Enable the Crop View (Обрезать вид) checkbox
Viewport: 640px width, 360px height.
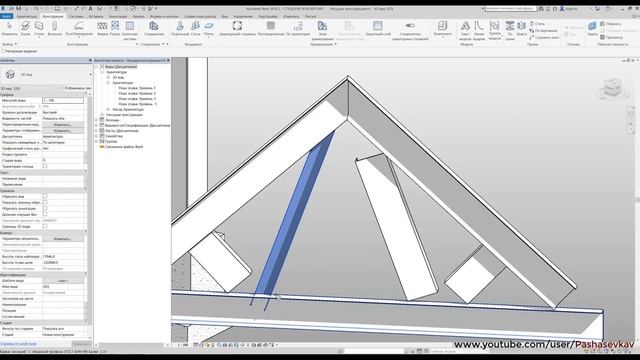tap(45, 196)
